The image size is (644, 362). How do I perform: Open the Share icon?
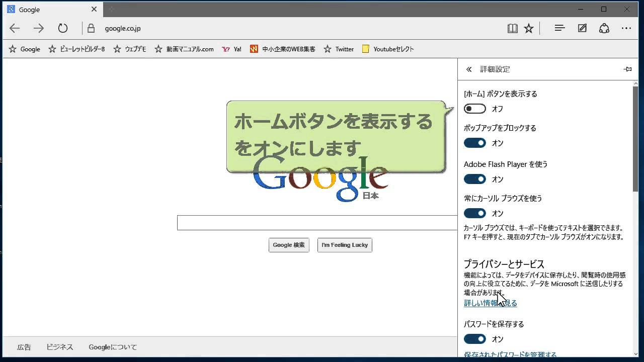pos(604,28)
